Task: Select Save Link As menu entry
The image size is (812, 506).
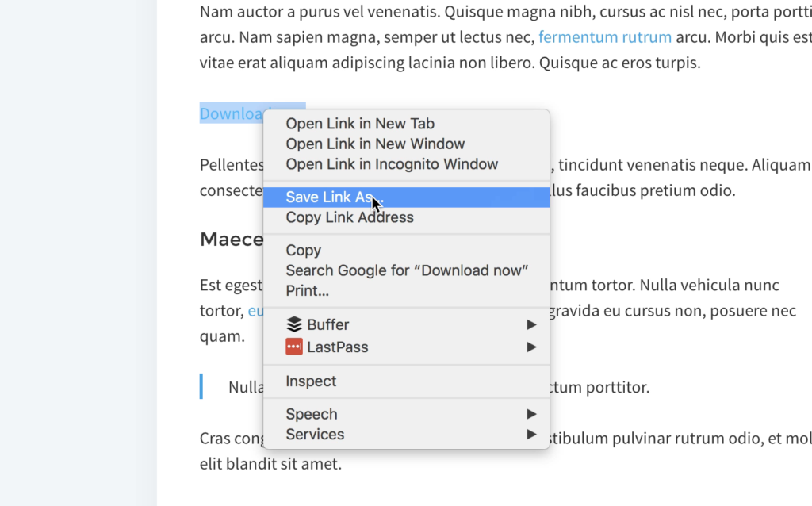Action: (407, 197)
